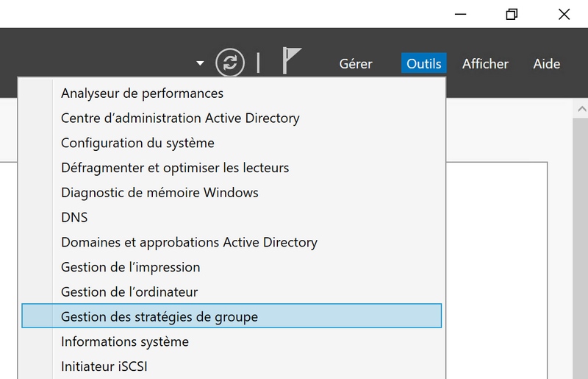Expand the dropdown arrow beside refresh
Image resolution: width=588 pixels, height=379 pixels.
tap(200, 63)
